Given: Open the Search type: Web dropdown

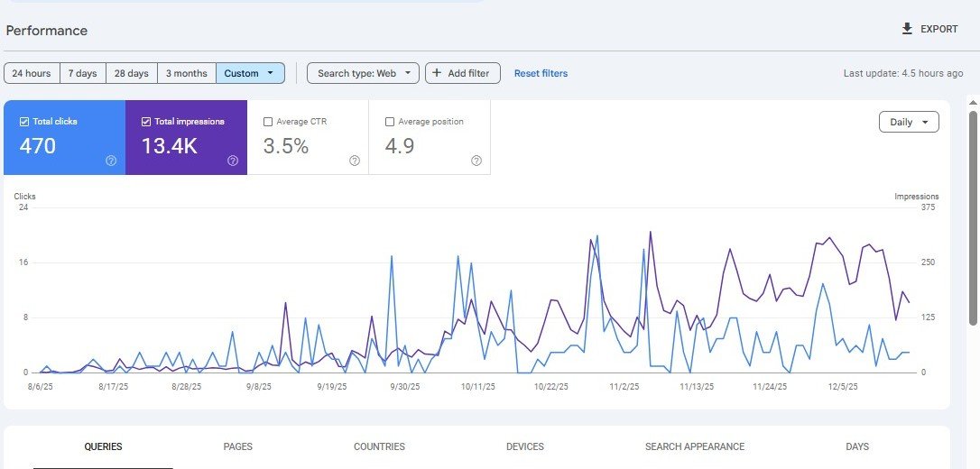Looking at the screenshot, I should 363,73.
